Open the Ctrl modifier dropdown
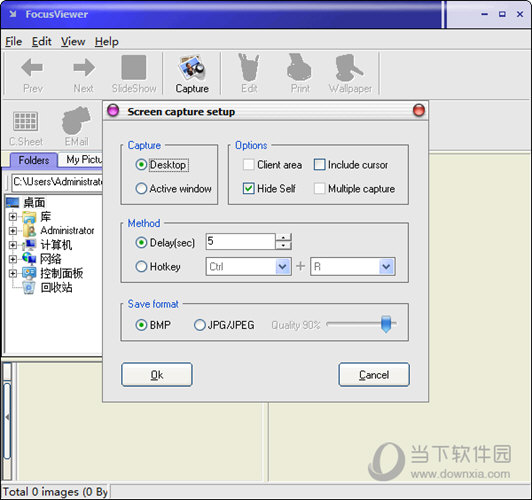Screen dimensions: 532x500 click(283, 267)
